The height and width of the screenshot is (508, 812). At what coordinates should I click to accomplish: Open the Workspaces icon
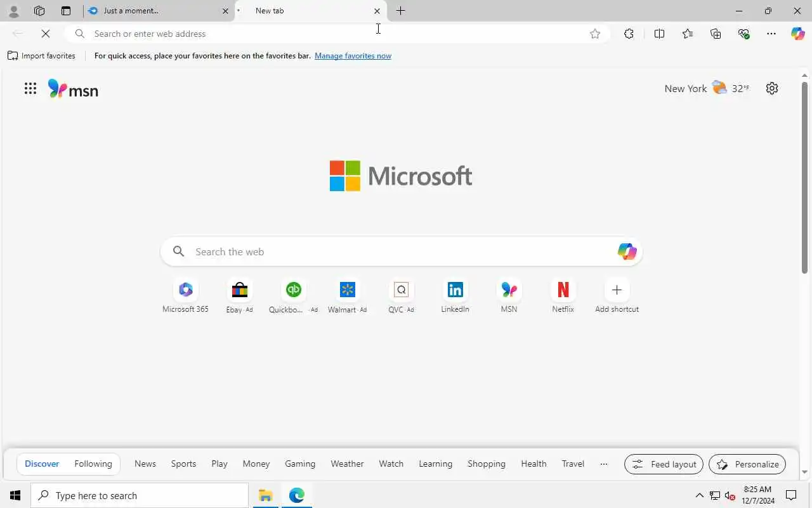point(39,11)
